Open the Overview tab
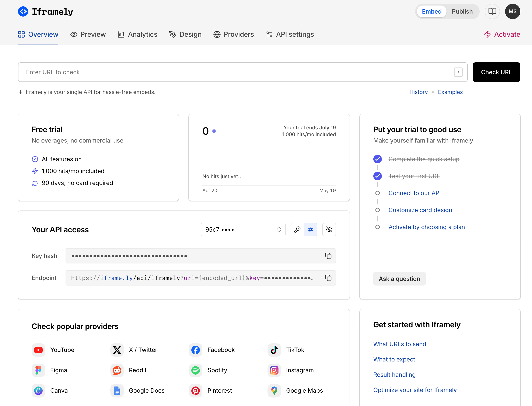The height and width of the screenshot is (406, 532). (38, 34)
